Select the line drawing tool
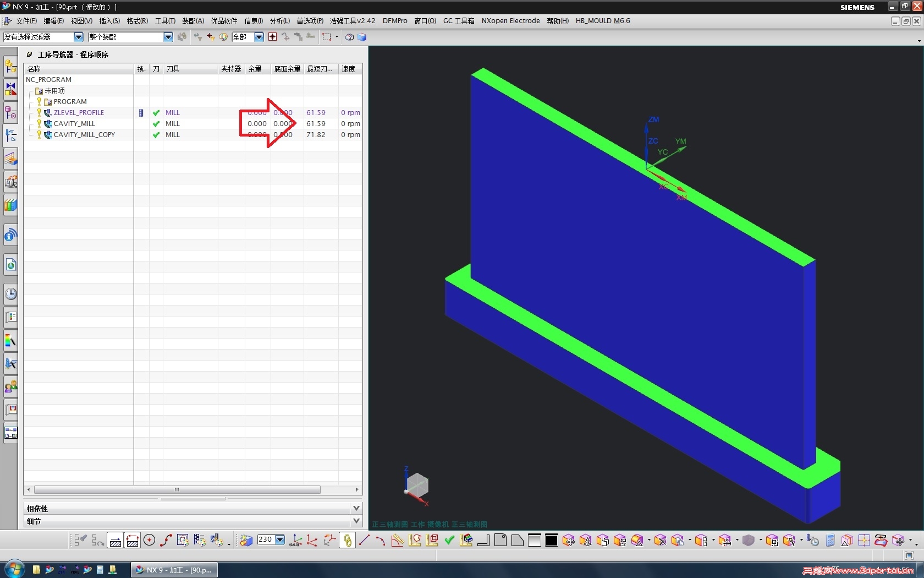The width and height of the screenshot is (924, 578). pyautogui.click(x=364, y=540)
